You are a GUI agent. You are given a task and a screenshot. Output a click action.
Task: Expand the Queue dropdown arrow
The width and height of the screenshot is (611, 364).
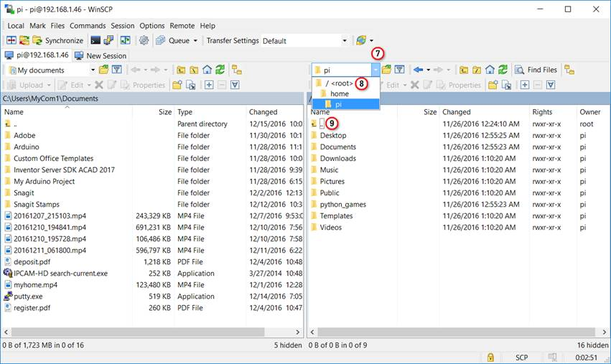[195, 40]
